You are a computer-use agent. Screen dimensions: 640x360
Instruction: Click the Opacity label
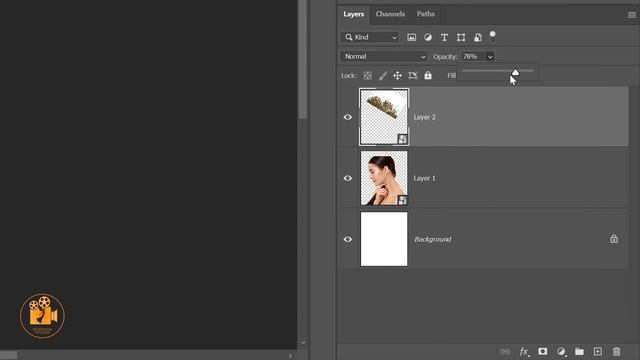[445, 57]
